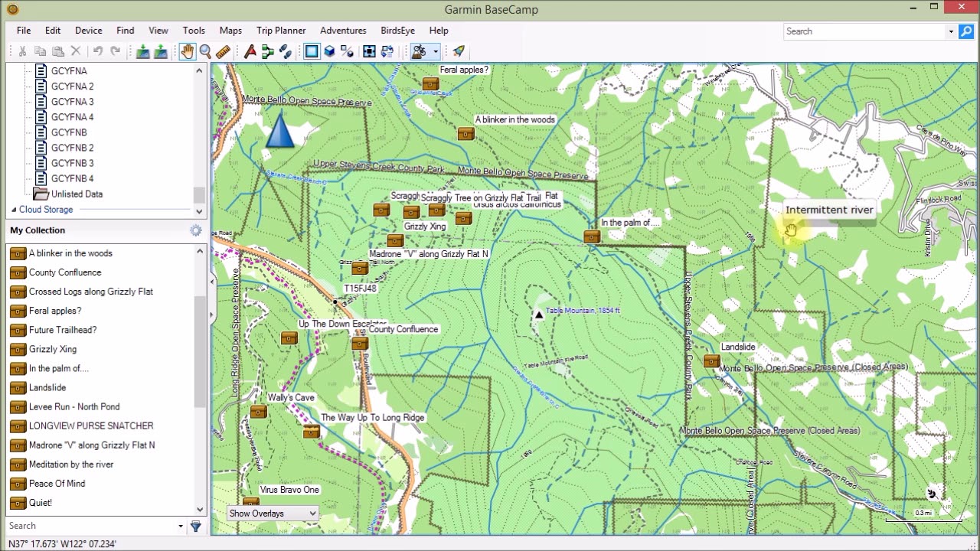Click the search magnifier button top-right
Screen dimensions: 980x551
click(x=965, y=31)
